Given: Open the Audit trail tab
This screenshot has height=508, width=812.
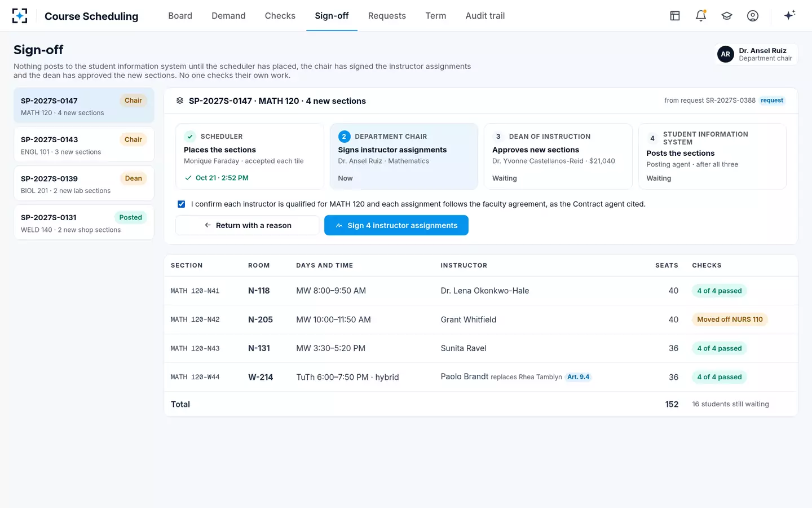Looking at the screenshot, I should point(485,16).
